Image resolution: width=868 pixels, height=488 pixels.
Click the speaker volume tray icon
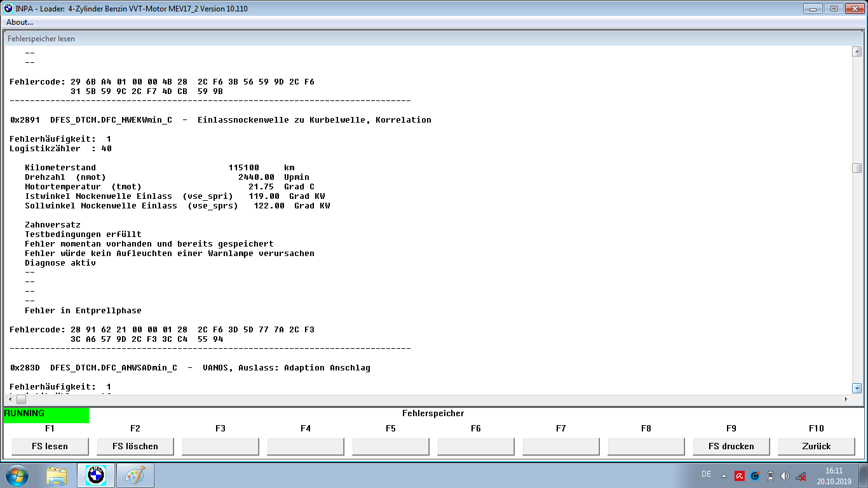[785, 476]
